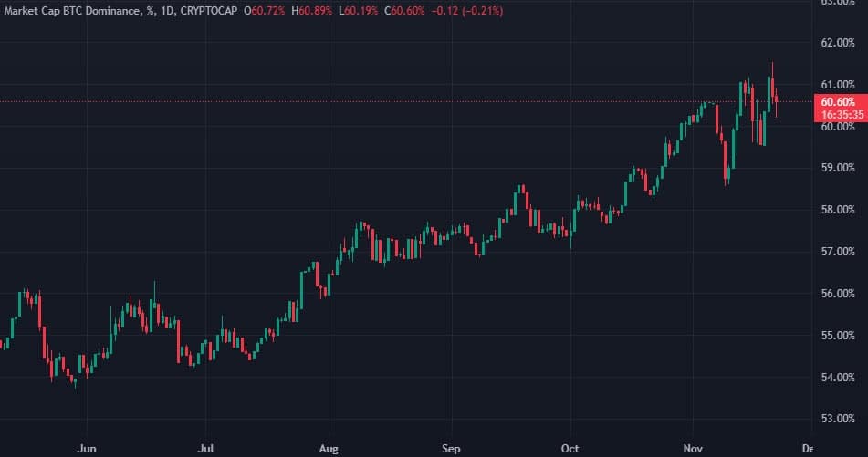Click the 58.00% price axis label
The image size is (868, 457).
[838, 210]
